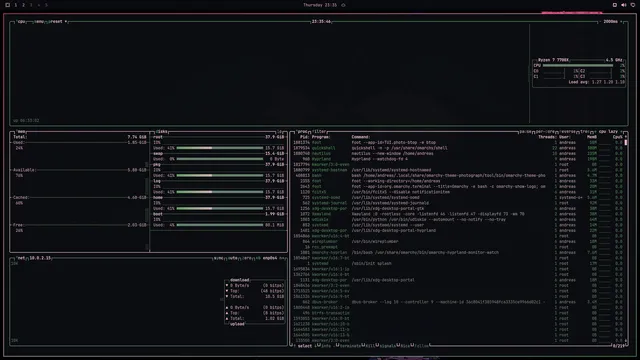The height and width of the screenshot is (360, 640).
Task: Click the disks box label
Action: tap(162, 132)
